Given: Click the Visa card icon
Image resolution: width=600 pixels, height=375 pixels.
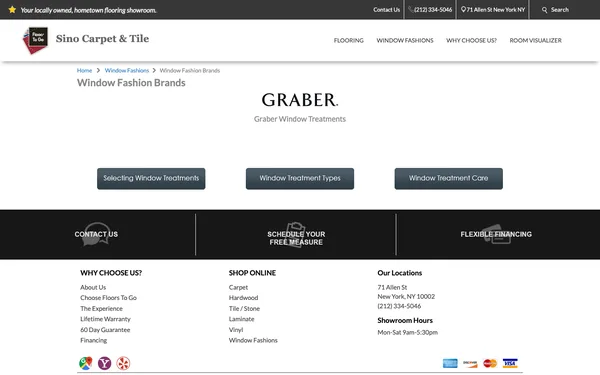Looking at the screenshot, I should click(510, 363).
